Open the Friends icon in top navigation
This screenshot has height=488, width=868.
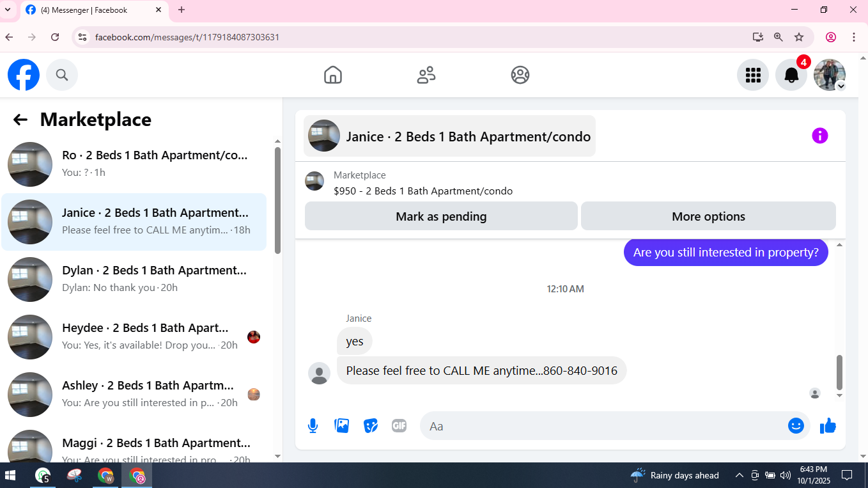click(426, 75)
